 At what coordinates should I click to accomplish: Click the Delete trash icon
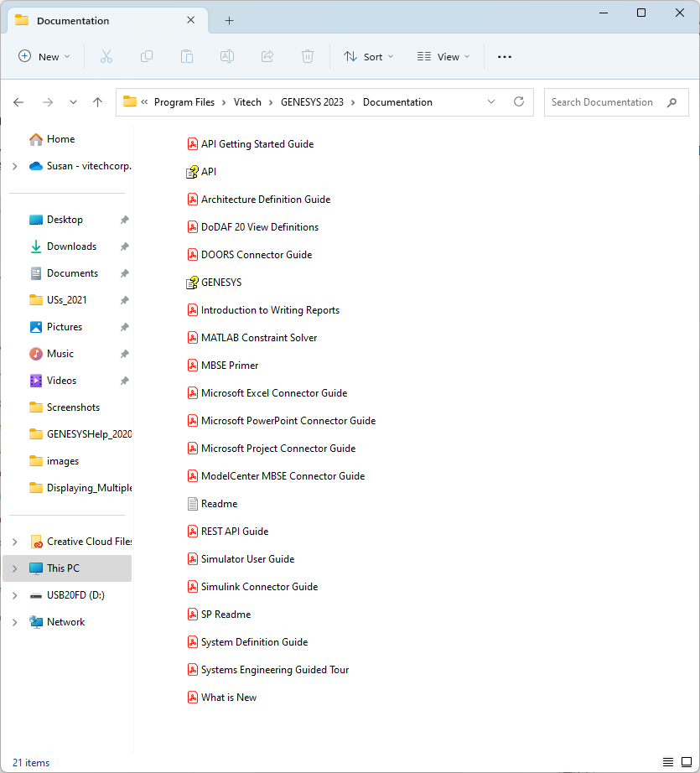click(307, 56)
